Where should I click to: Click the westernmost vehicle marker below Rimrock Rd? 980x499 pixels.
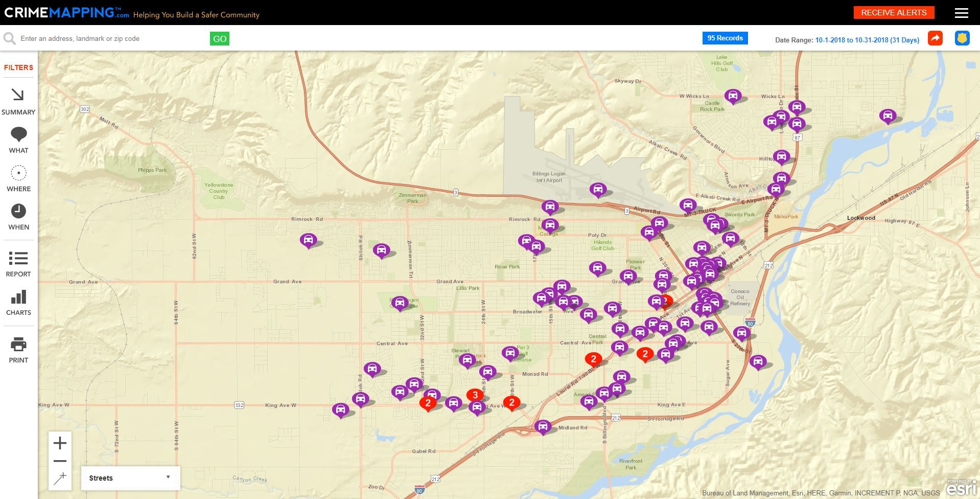[308, 240]
